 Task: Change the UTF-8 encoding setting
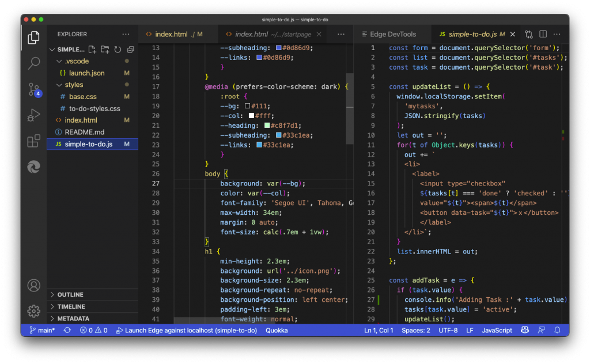[x=448, y=330]
